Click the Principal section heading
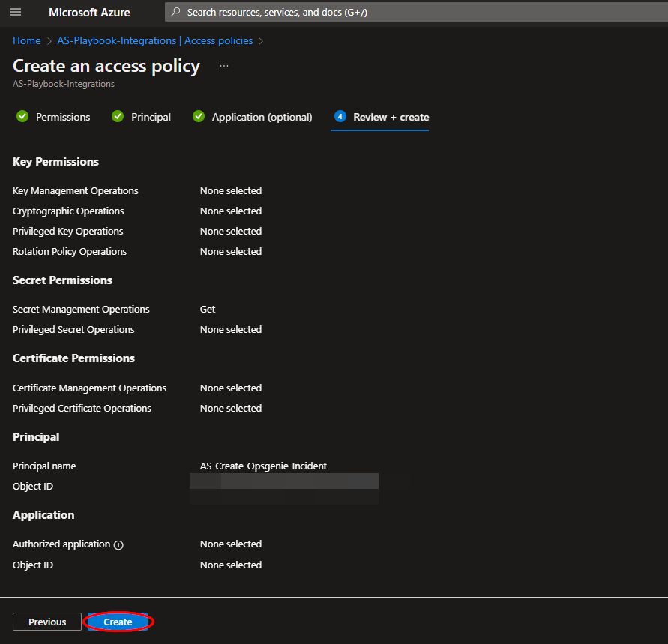 point(36,437)
